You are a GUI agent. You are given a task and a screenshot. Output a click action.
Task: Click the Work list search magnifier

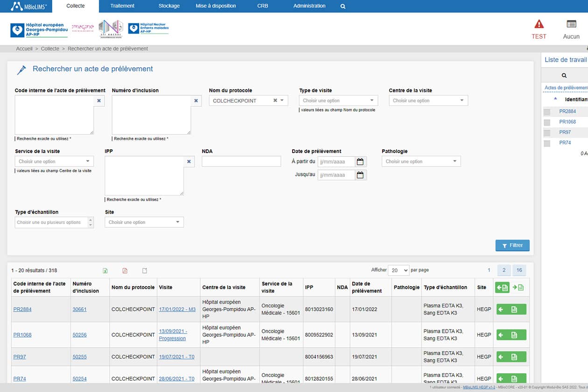pyautogui.click(x=564, y=75)
